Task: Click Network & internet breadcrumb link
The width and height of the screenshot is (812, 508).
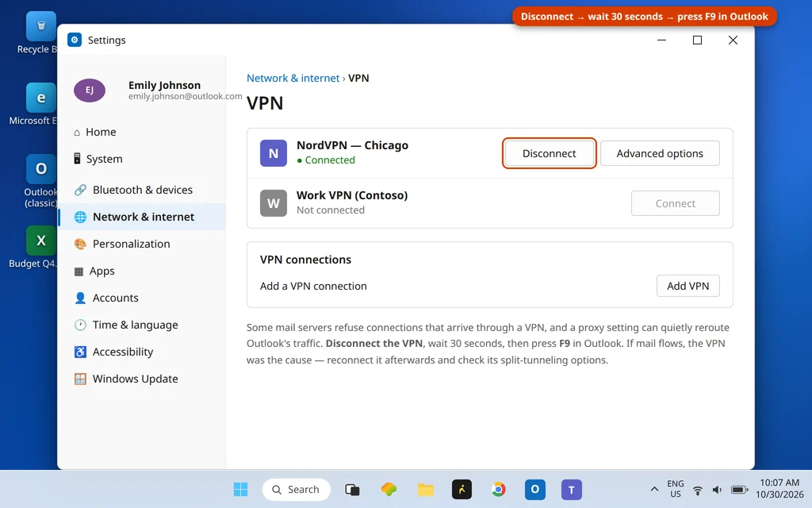Action: pyautogui.click(x=293, y=78)
